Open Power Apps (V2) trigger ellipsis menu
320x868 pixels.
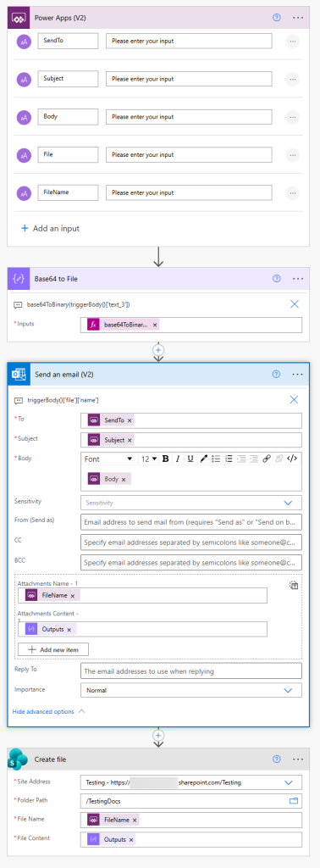coord(299,18)
